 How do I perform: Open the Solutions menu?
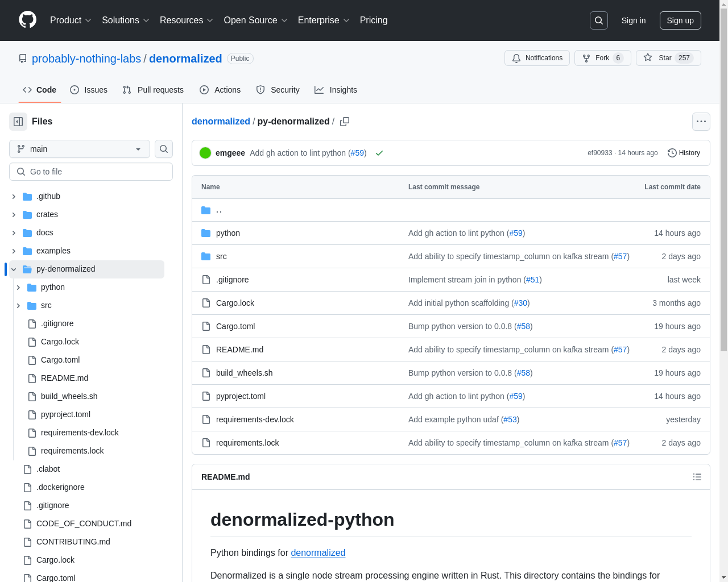(125, 20)
